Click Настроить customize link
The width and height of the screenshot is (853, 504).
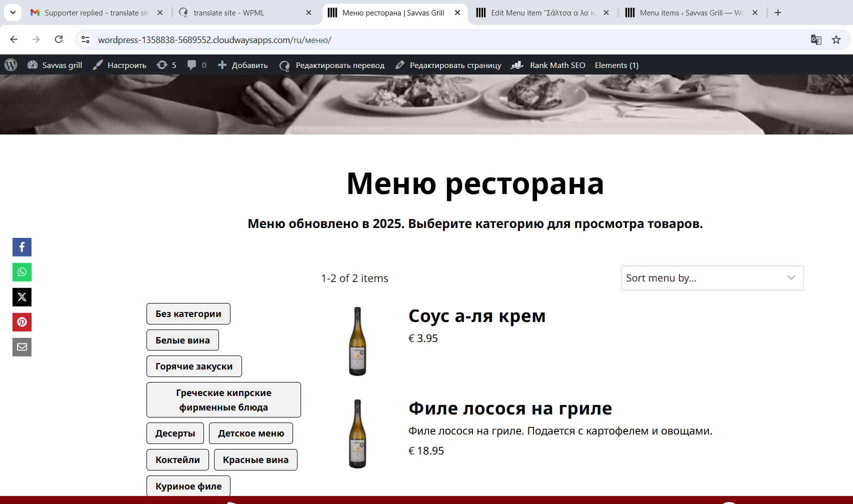tap(119, 65)
